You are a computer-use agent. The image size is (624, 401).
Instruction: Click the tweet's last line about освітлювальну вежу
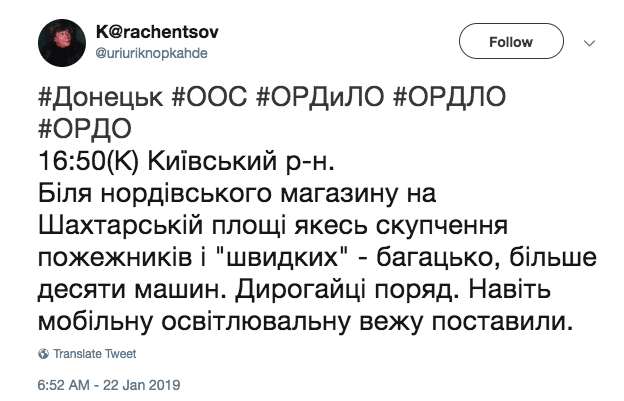click(x=306, y=322)
